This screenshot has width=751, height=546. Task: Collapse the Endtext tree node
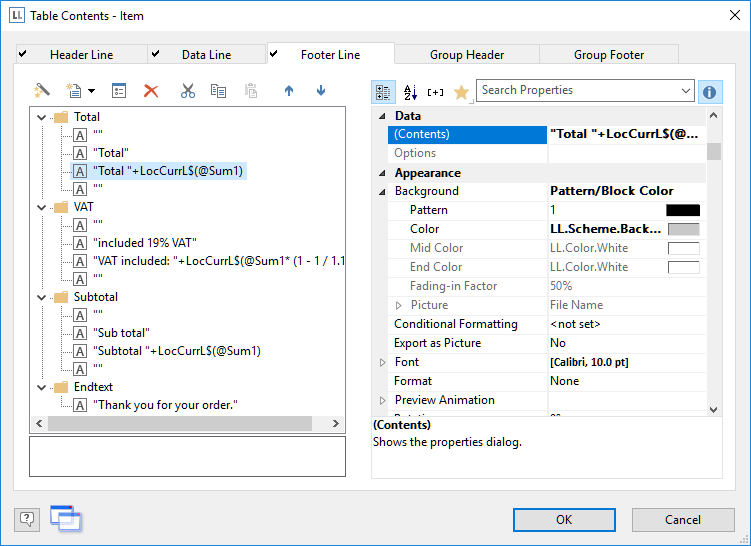(42, 387)
